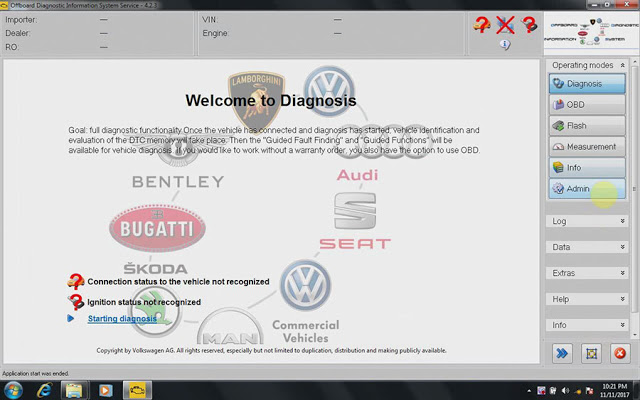Click the taskbar clock showing 10:21 PM
Image resolution: width=640 pixels, height=400 pixels.
click(615, 391)
